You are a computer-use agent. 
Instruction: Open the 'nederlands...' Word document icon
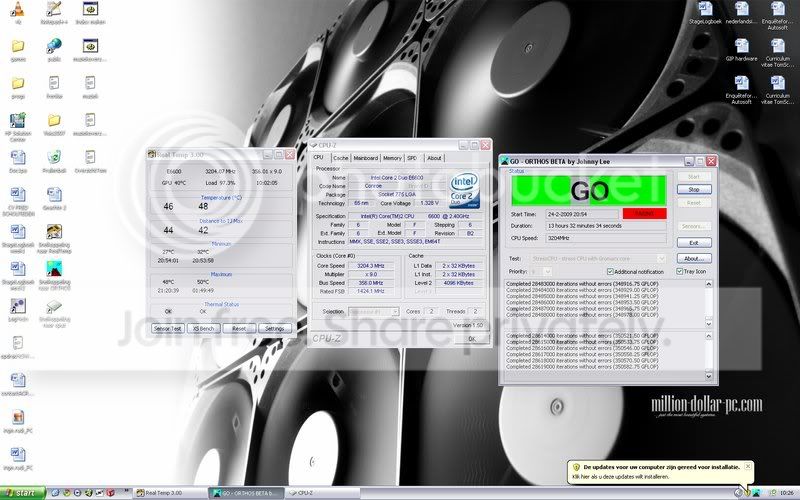(x=741, y=9)
